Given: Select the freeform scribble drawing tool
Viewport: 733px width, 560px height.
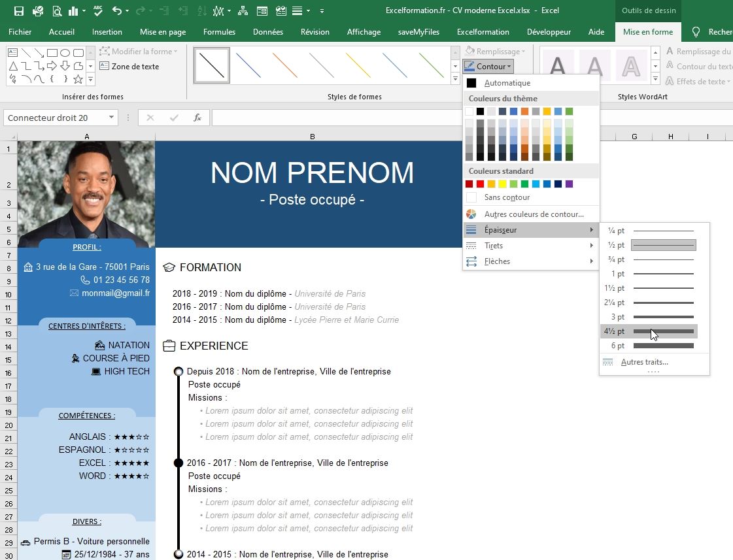Looking at the screenshot, I should (x=13, y=78).
